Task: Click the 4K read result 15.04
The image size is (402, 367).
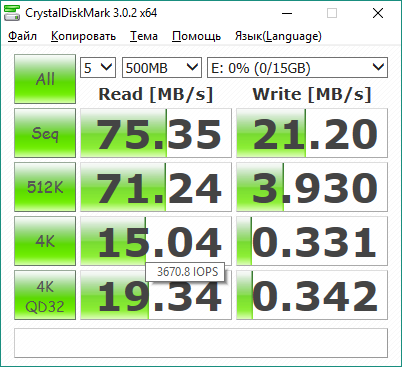Action: [x=156, y=241]
